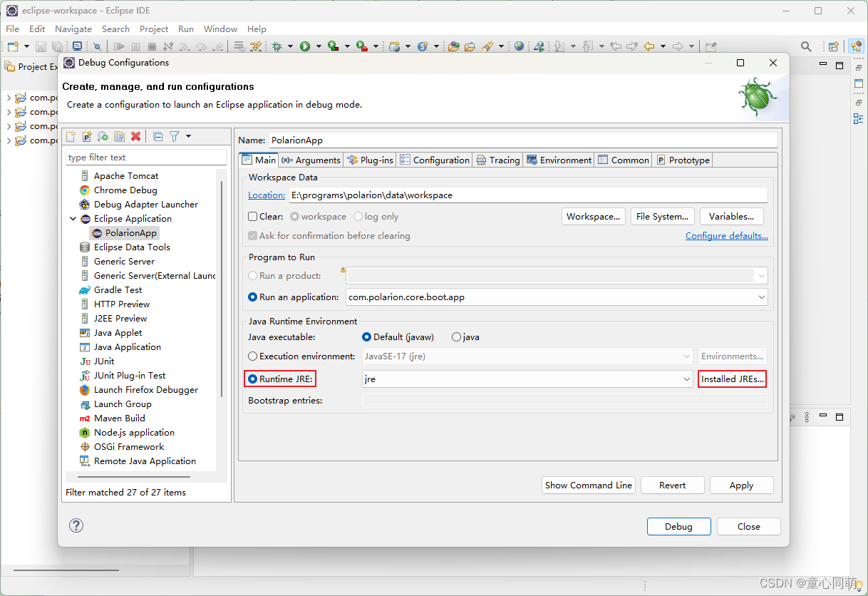
Task: Select the Run an application radio button
Action: pos(252,297)
